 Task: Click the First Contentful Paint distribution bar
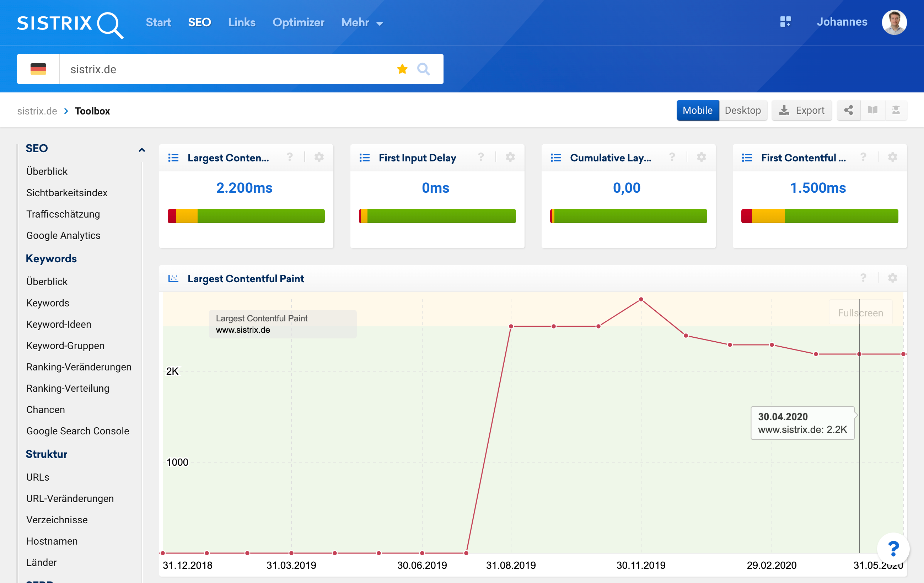click(x=819, y=216)
